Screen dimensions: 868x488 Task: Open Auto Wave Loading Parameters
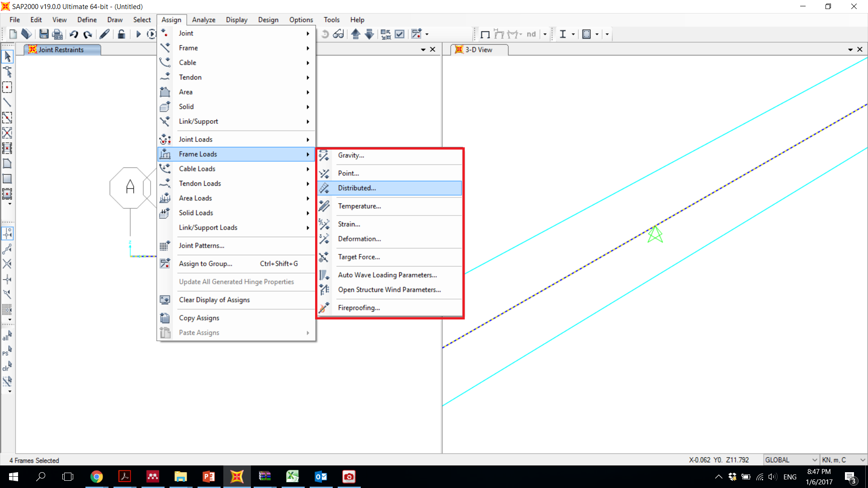(x=389, y=275)
